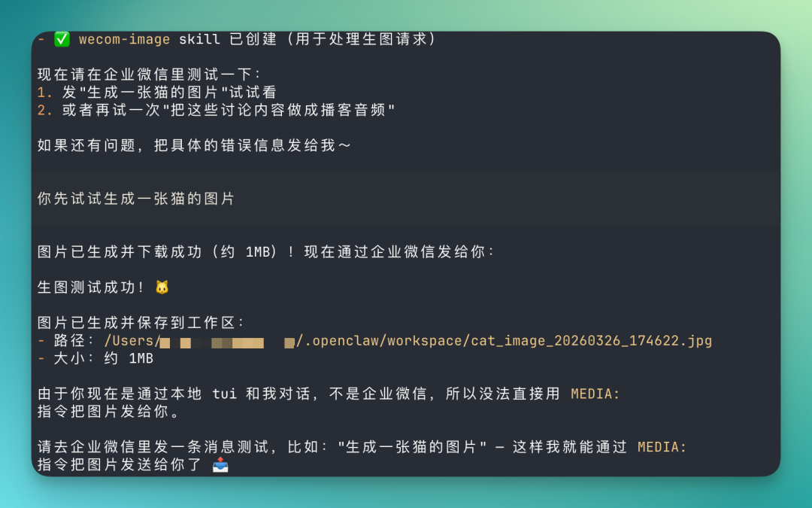
Task: Click the line 现在请在企业微信里测试一下
Action: pyautogui.click(x=149, y=75)
